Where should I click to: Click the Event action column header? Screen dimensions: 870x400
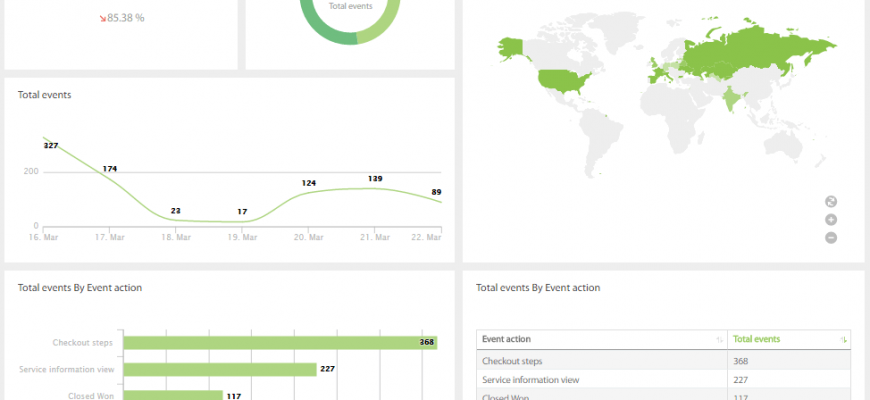[x=507, y=339]
